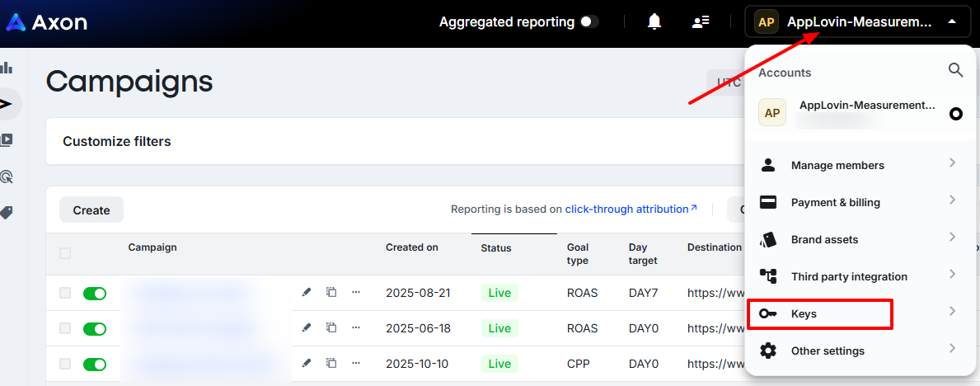Click the tag icon in left sidebar
Image resolution: width=980 pixels, height=386 pixels.
7,213
